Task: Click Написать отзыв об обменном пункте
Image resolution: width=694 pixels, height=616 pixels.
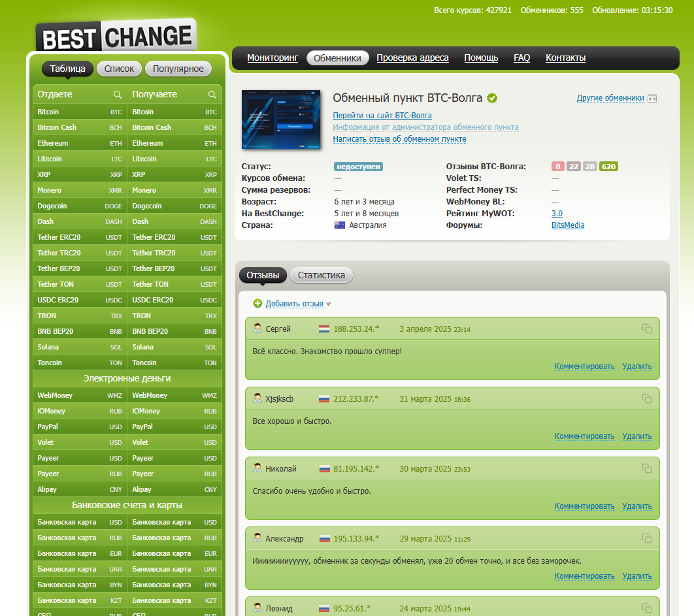Action: 400,139
